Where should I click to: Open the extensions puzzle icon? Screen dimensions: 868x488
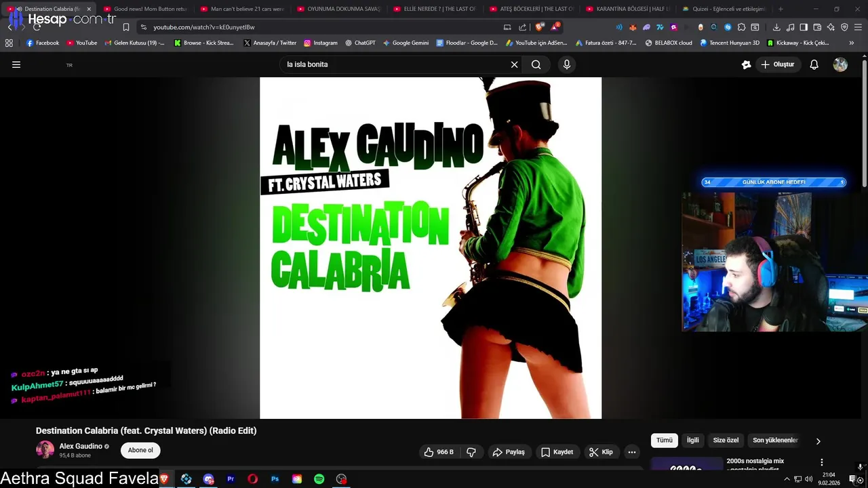[741, 27]
